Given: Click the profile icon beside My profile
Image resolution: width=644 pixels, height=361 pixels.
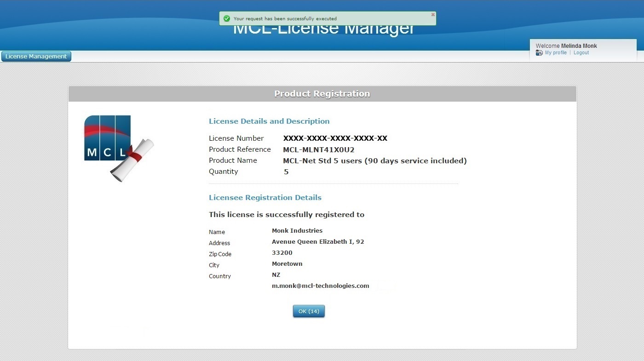Looking at the screenshot, I should [539, 53].
